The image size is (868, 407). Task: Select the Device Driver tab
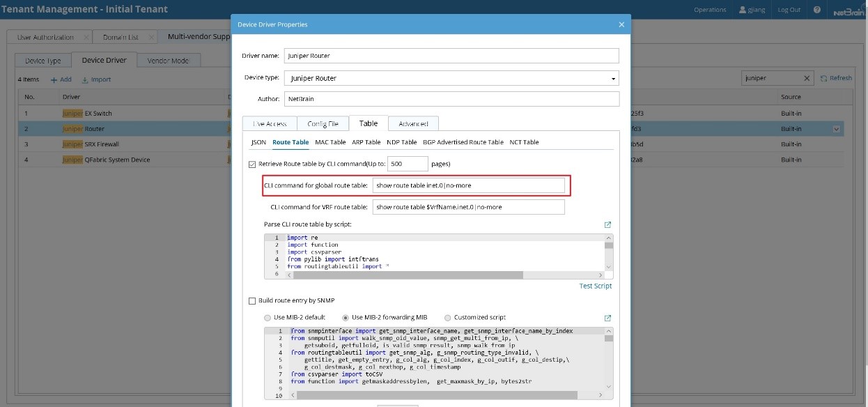click(x=104, y=60)
